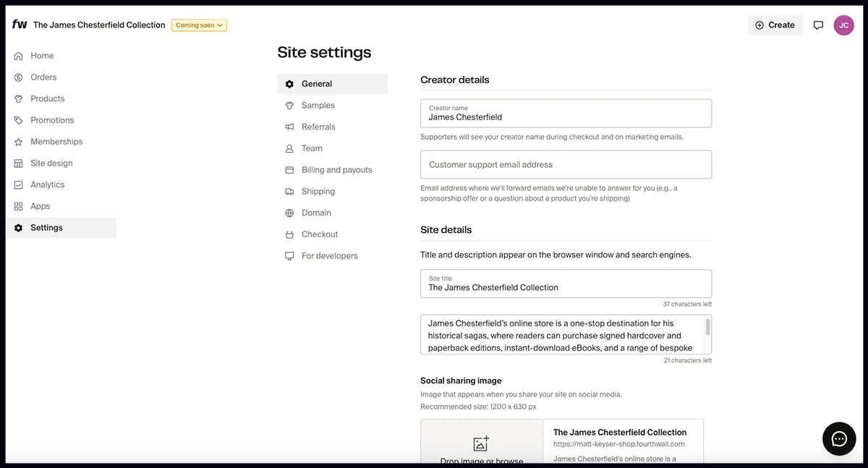Open the Create button menu
The height and width of the screenshot is (468, 868).
click(775, 25)
